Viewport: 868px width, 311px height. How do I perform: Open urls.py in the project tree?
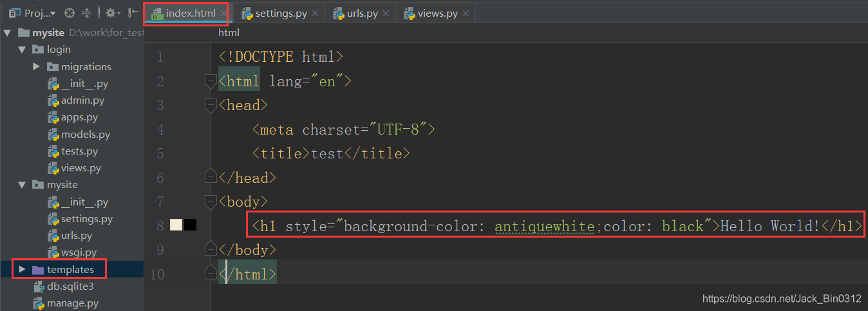(77, 236)
